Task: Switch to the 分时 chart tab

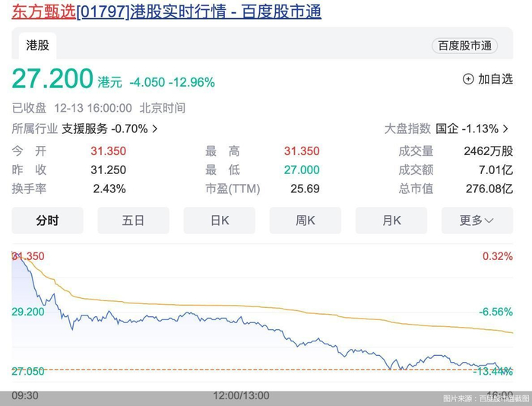Action: click(47, 220)
